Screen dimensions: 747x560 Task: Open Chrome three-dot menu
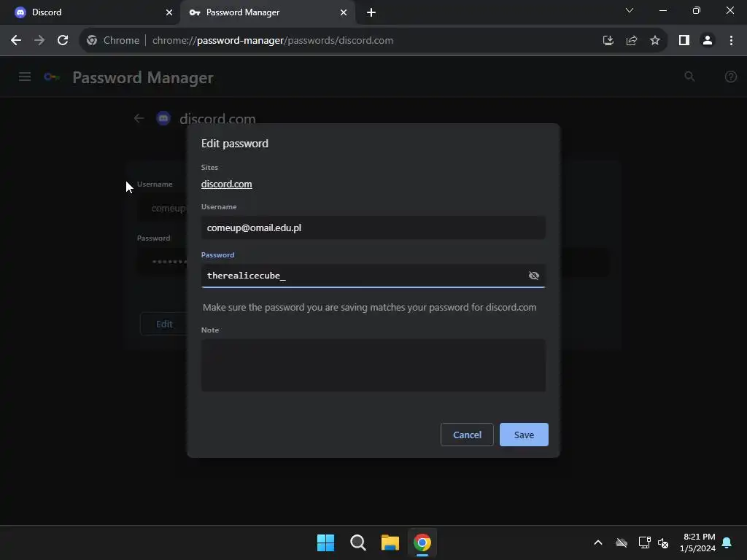(x=731, y=41)
